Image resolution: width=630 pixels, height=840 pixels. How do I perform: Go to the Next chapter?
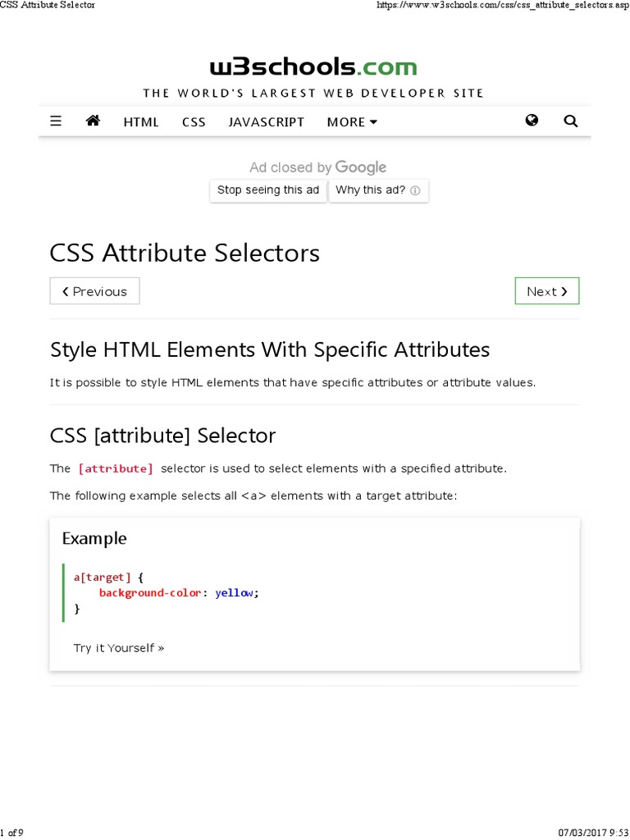pos(546,291)
